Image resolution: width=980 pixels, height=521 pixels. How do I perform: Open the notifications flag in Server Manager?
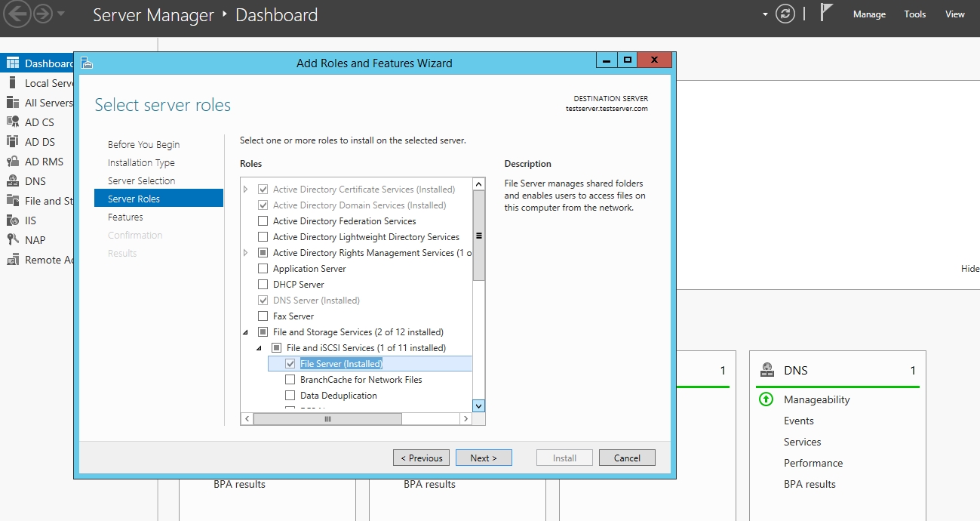pos(827,13)
